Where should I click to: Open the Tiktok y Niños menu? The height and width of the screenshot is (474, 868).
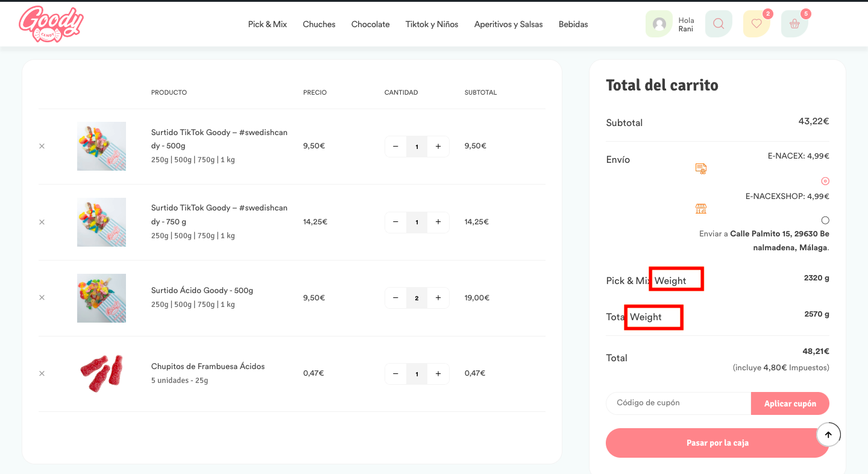pos(432,24)
